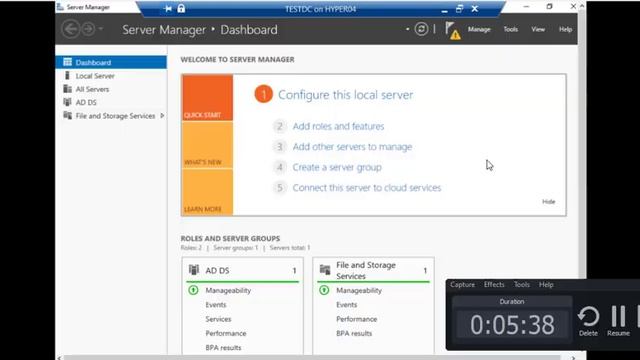Open File and Storage Services Performance
This screenshot has width=640, height=360.
[x=356, y=319]
